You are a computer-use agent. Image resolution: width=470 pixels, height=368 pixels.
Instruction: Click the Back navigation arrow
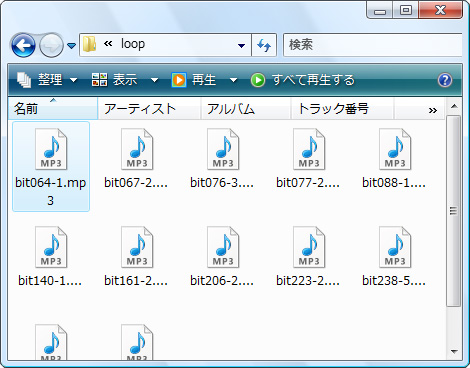[x=23, y=45]
